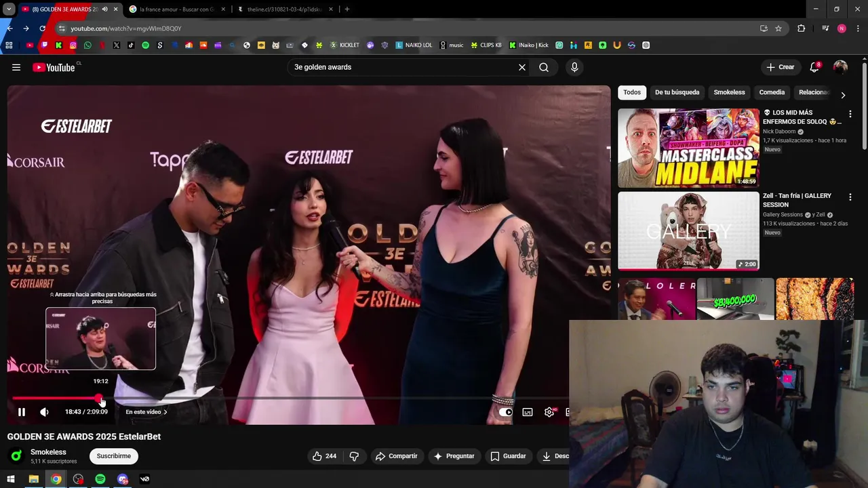Open Chrome media controls icon
This screenshot has height=488, width=868.
point(825,28)
